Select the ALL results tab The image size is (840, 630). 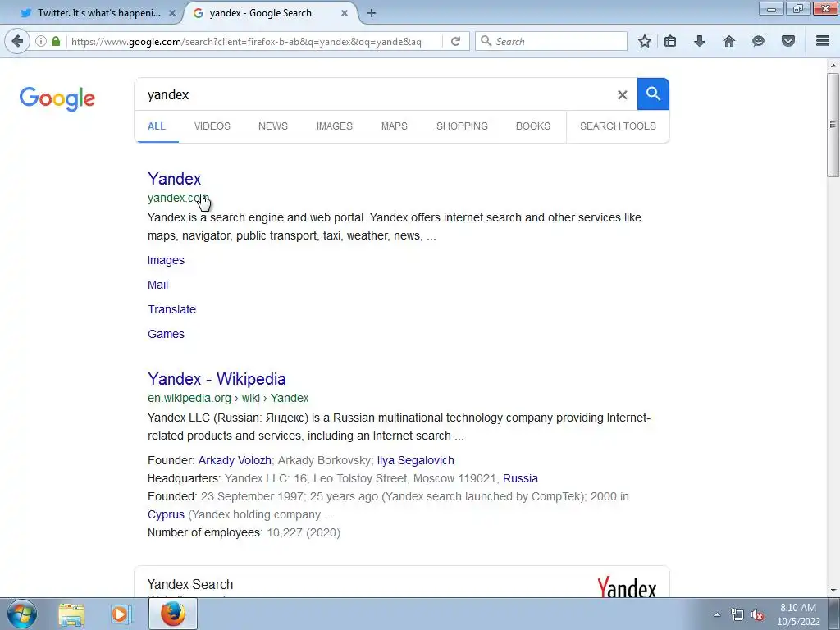click(x=157, y=126)
